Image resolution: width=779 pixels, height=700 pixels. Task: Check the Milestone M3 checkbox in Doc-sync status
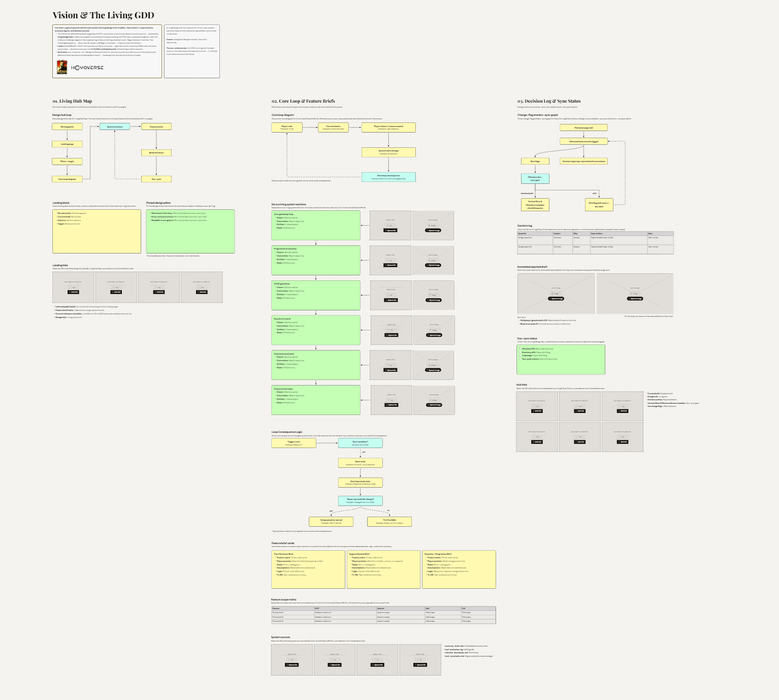[x=520, y=349]
